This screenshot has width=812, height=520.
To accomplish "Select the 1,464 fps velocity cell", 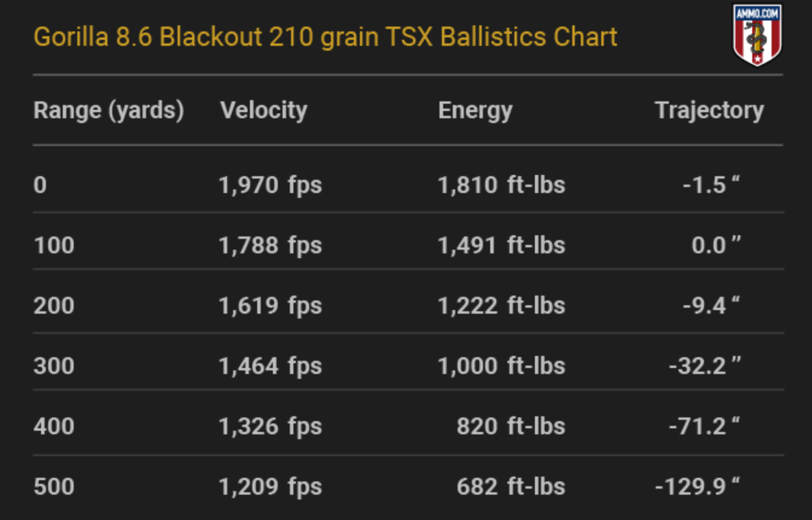I will point(270,366).
